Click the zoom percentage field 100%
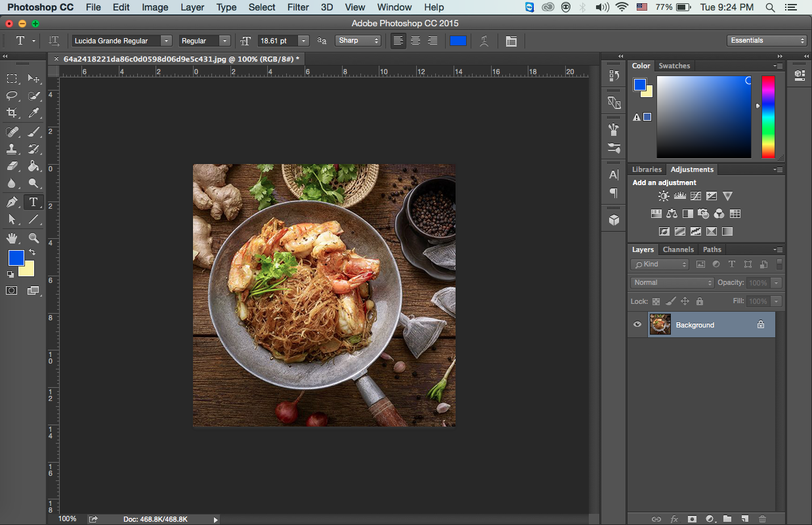The height and width of the screenshot is (525, 812). pos(67,519)
